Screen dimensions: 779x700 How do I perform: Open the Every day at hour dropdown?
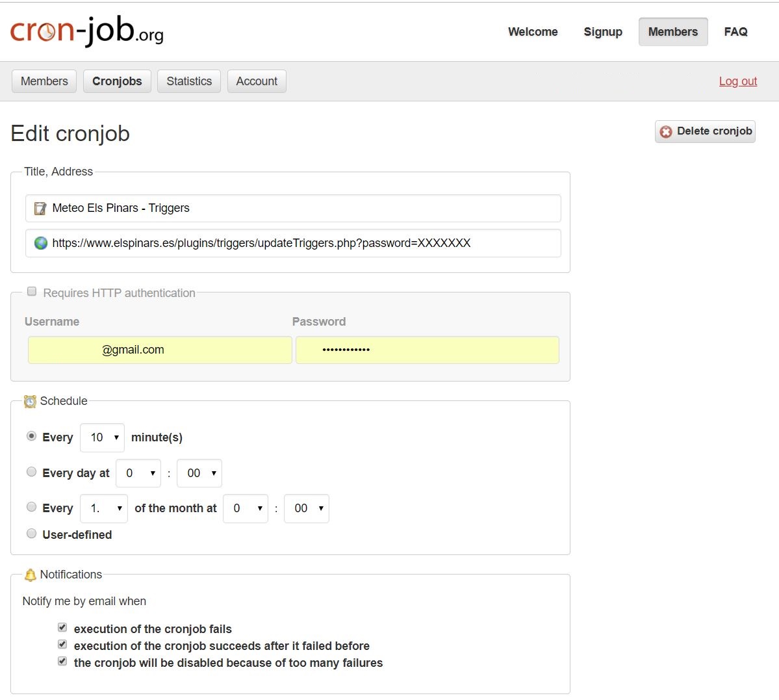(138, 473)
